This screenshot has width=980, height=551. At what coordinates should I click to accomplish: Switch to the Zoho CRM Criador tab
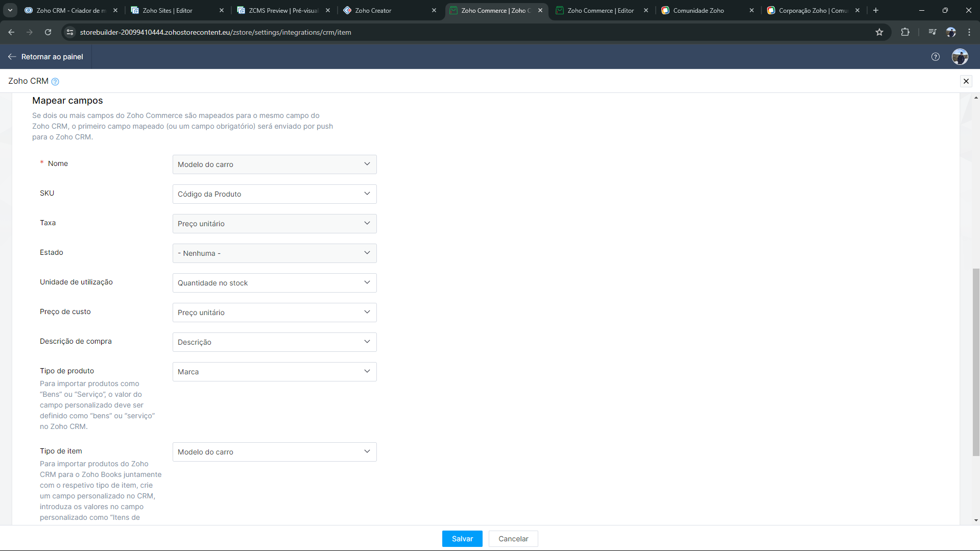(71, 10)
